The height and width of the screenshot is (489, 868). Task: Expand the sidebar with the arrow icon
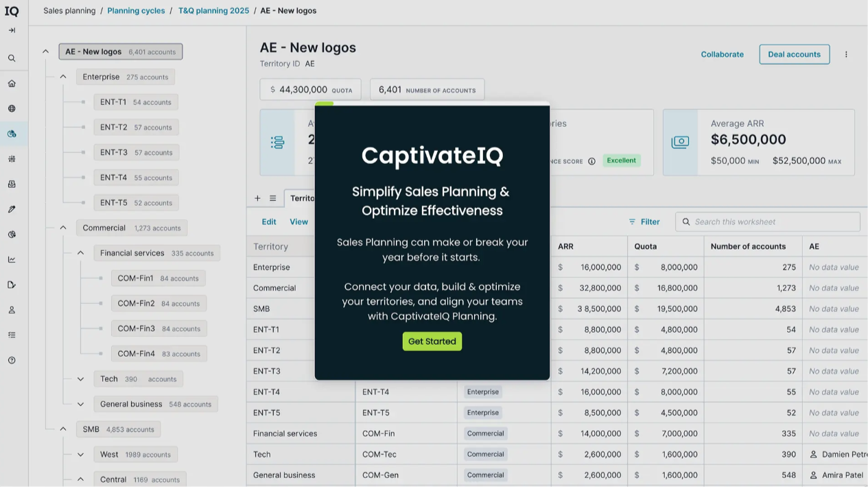click(x=12, y=30)
